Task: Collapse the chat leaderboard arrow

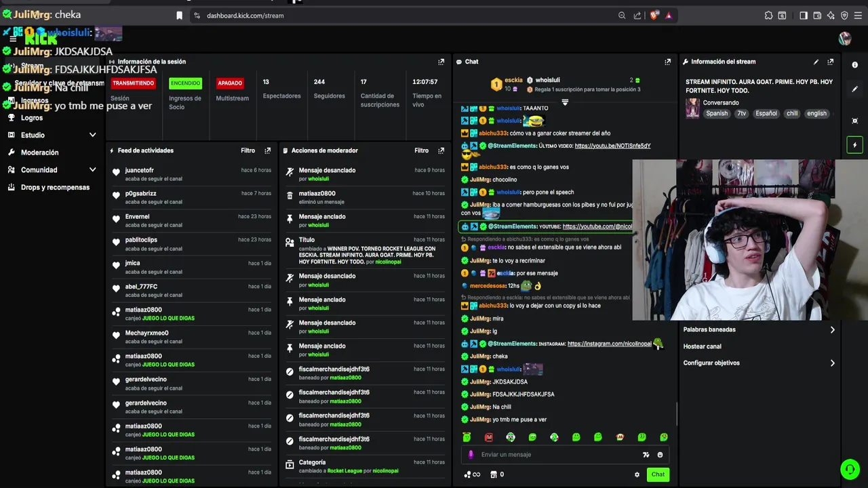Action: pyautogui.click(x=565, y=102)
